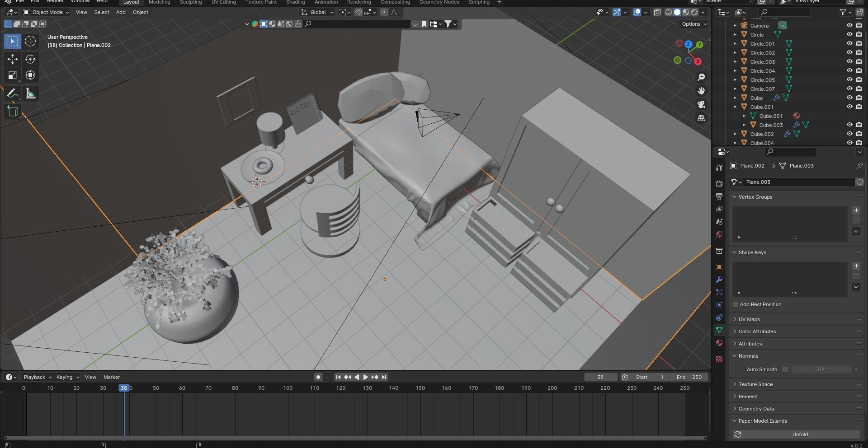Select the Cursor tool
Screen dimensions: 868x448
[x=30, y=42]
